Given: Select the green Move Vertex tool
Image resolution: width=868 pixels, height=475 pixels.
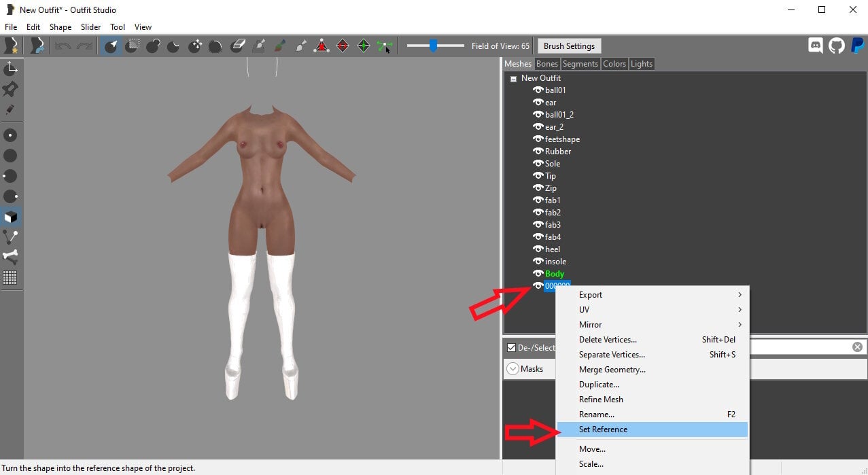Looking at the screenshot, I should pos(385,46).
